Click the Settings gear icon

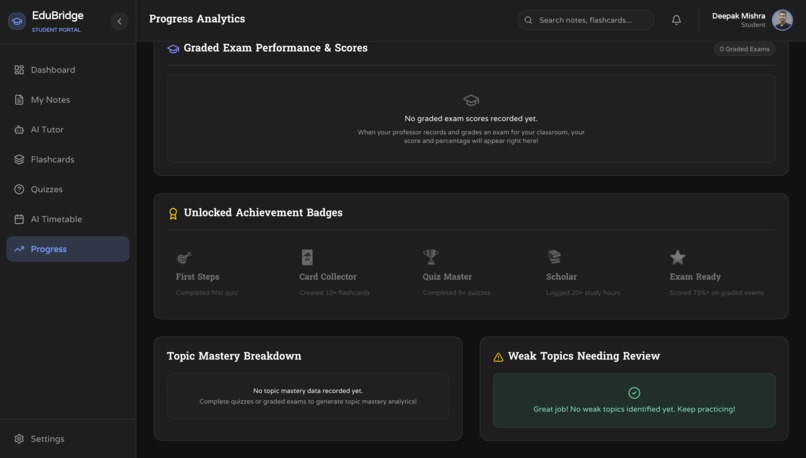click(19, 439)
